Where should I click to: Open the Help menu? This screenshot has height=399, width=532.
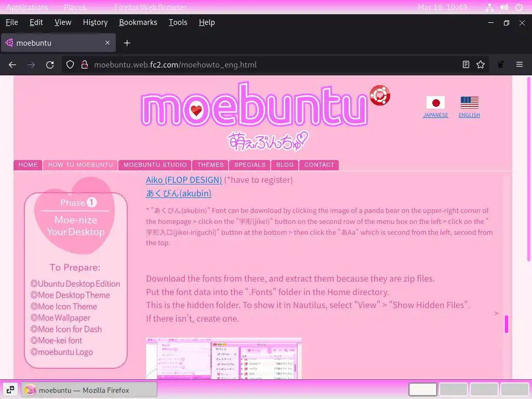207,22
